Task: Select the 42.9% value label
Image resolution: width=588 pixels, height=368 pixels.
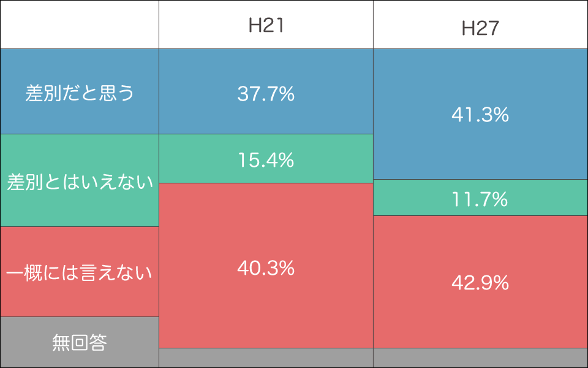Action: [x=480, y=283]
